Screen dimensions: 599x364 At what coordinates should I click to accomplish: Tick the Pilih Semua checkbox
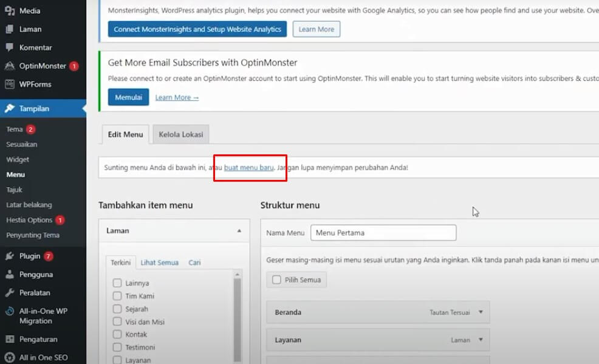(276, 280)
